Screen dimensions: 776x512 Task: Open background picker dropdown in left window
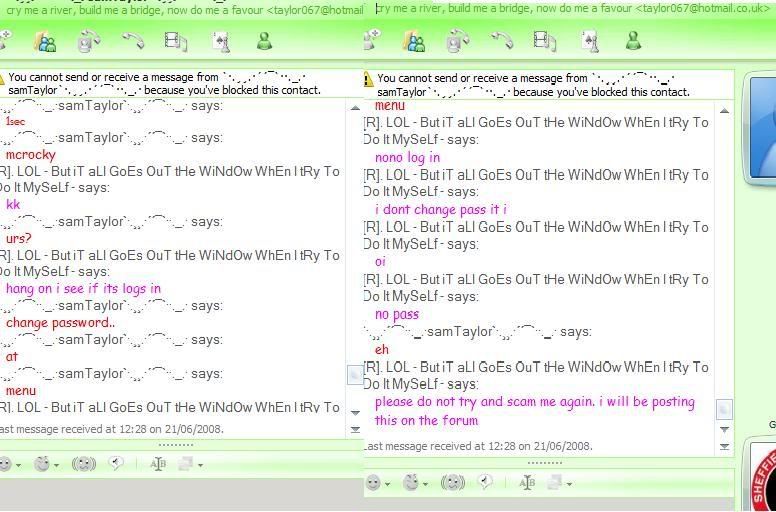click(x=200, y=465)
